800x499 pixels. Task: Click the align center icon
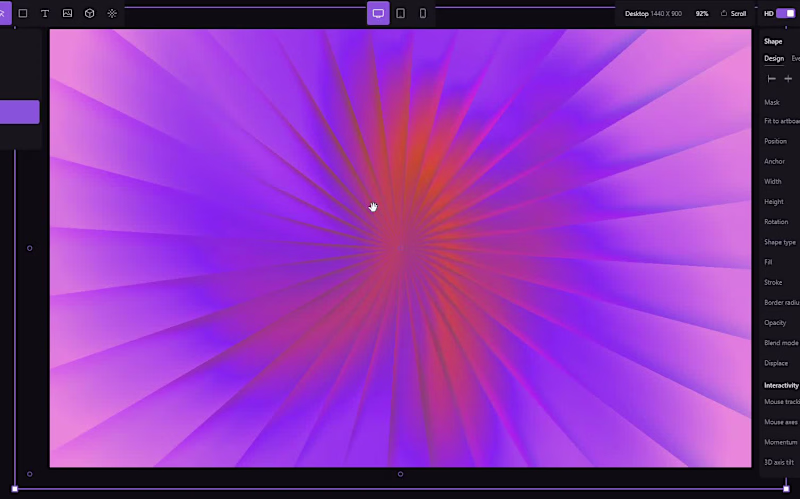coord(788,79)
